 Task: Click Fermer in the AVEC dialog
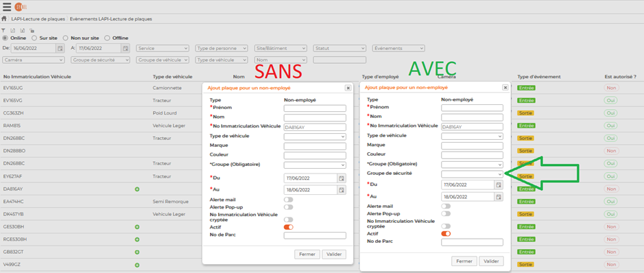point(464,261)
